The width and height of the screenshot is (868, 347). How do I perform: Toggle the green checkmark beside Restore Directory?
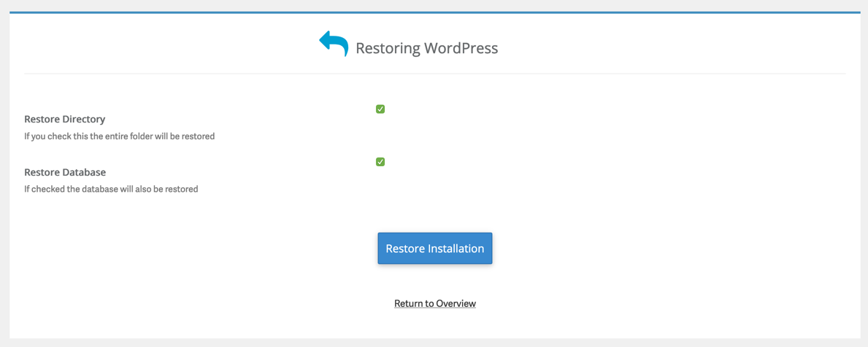pos(380,109)
